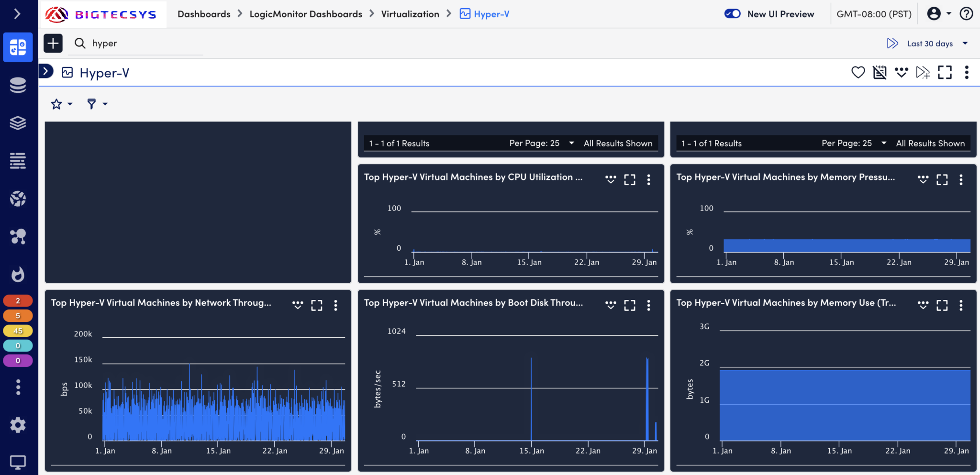The image size is (980, 475).
Task: Go to Virtualization breadcrumb
Action: click(x=410, y=14)
